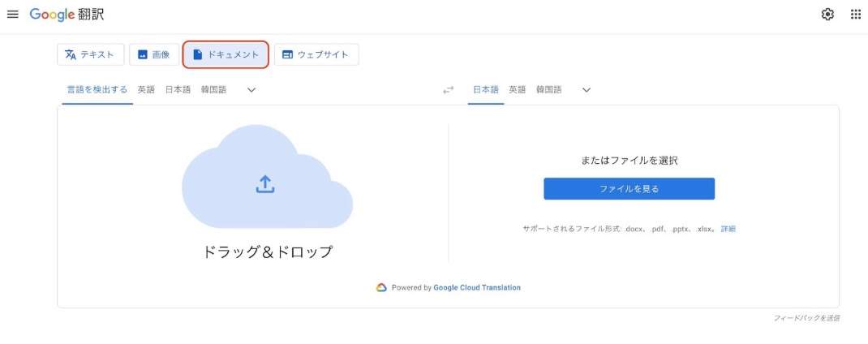Select the ドキュメント mode button

pos(226,54)
